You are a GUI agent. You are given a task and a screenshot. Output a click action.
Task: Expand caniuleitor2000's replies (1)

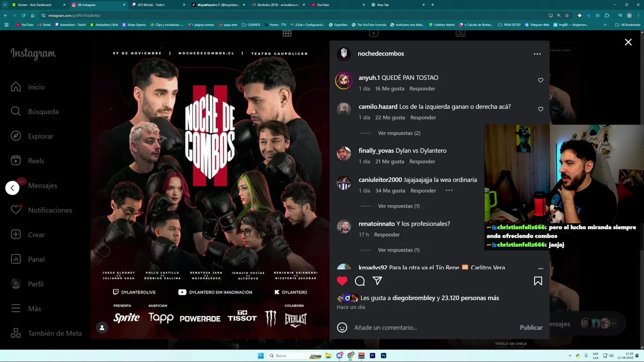[398, 206]
